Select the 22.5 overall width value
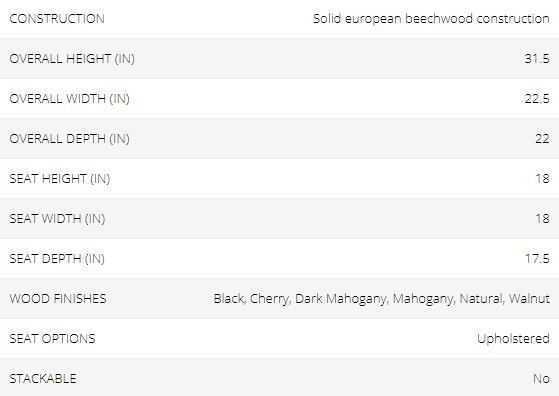The image size is (559, 396). tap(537, 98)
